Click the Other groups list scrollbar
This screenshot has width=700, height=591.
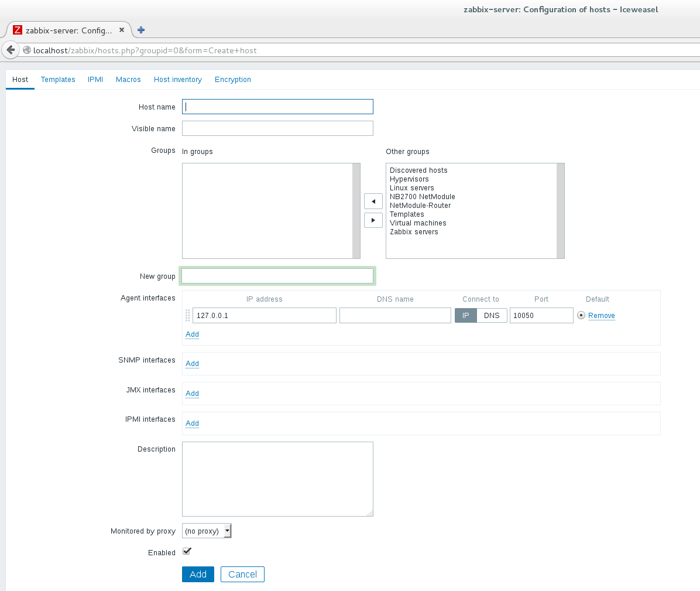(x=560, y=211)
